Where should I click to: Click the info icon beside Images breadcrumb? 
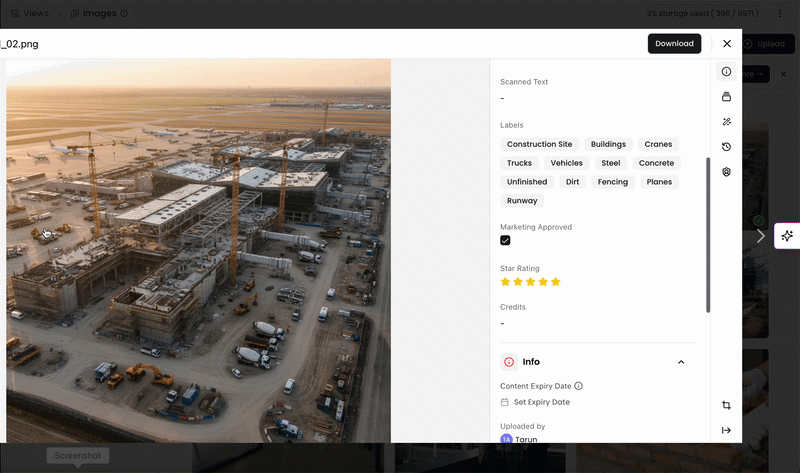(124, 14)
